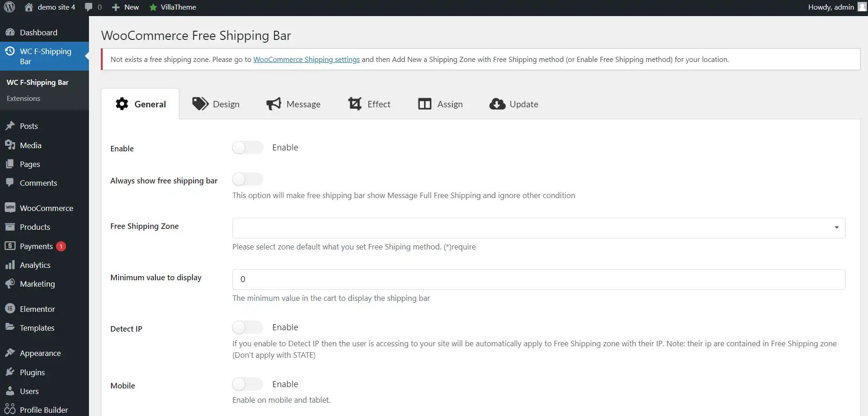Click the Comments icon in sidebar
868x416 pixels.
pyautogui.click(x=10, y=183)
